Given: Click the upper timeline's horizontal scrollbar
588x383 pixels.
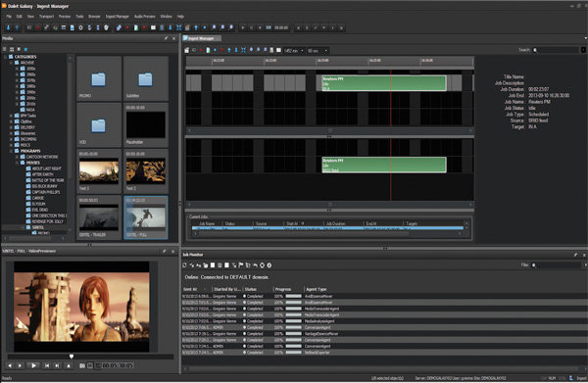Looking at the screenshot, I should pos(330,131).
